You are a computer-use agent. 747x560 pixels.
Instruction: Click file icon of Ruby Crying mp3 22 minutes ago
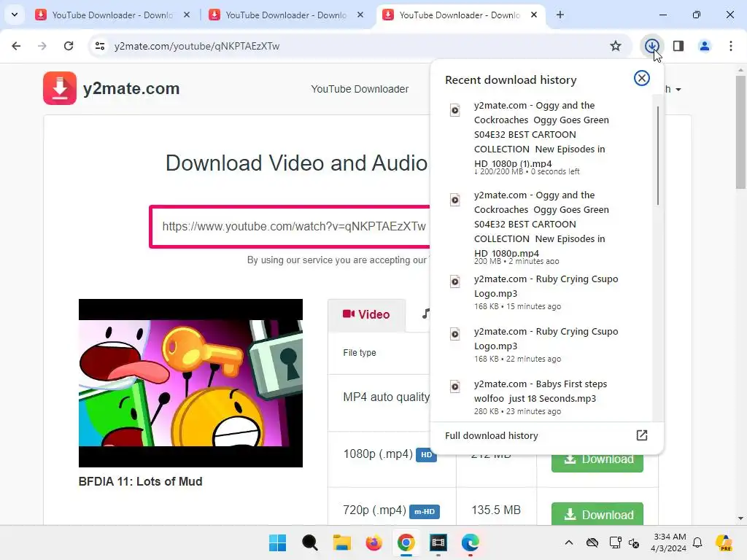(455, 334)
